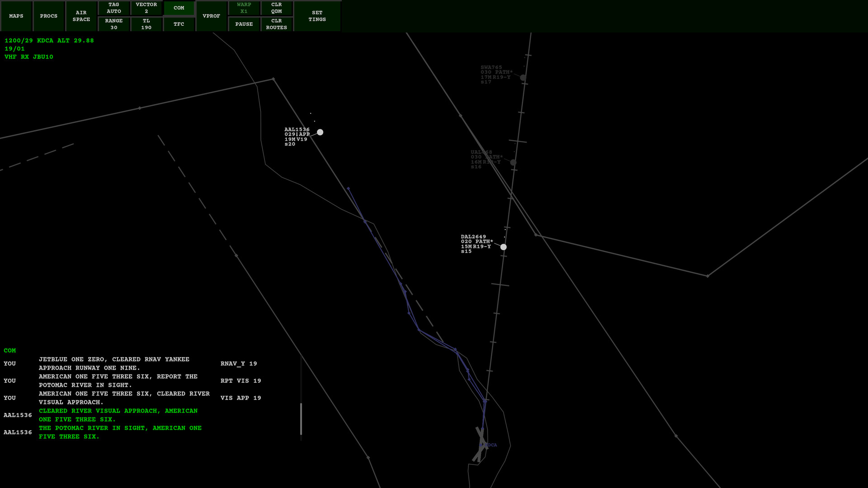Select the dimmed UAL aircraft blip near s16
868x488 pixels.
(x=513, y=163)
